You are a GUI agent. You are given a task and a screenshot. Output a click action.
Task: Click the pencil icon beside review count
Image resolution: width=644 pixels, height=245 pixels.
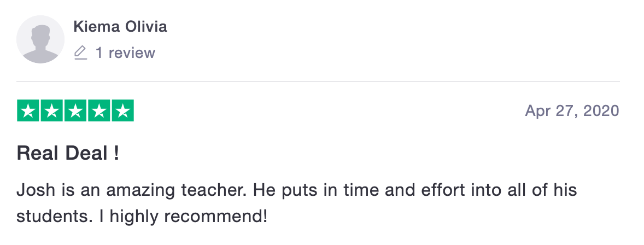click(x=80, y=53)
